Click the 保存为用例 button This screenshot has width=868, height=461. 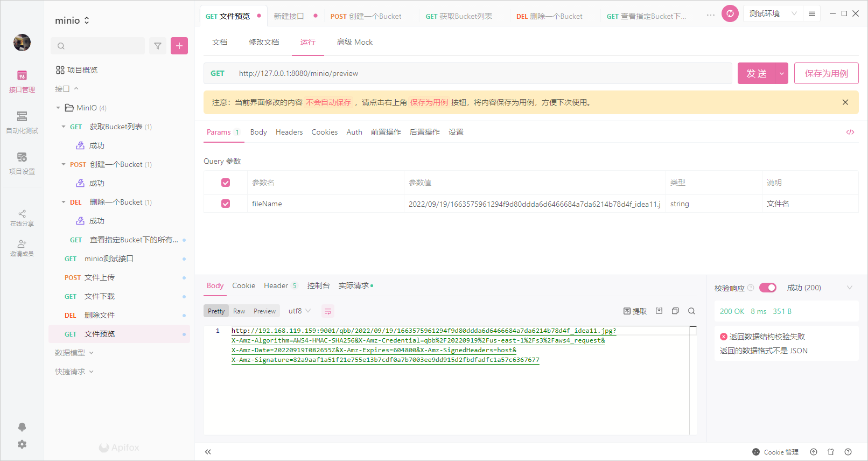(827, 73)
